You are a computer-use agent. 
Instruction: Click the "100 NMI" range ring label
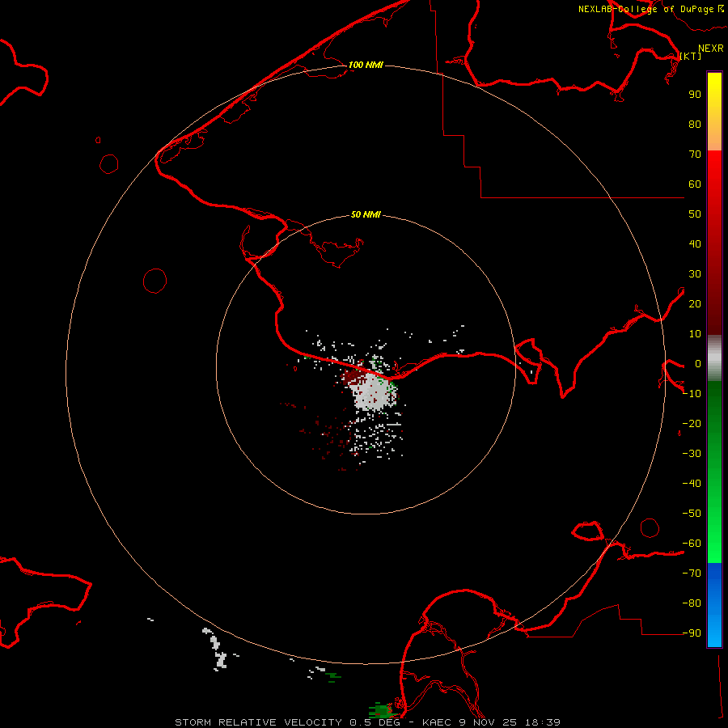[x=366, y=65]
